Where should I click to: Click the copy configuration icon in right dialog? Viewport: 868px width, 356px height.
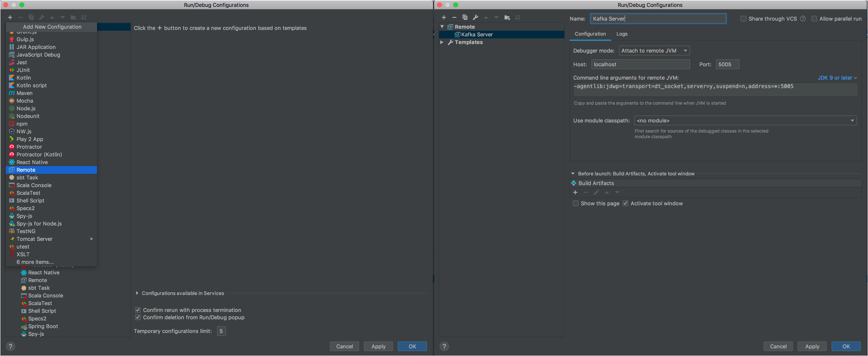pyautogui.click(x=465, y=18)
